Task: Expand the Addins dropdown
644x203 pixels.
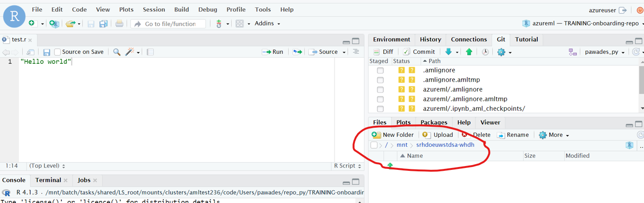Action: [267, 24]
